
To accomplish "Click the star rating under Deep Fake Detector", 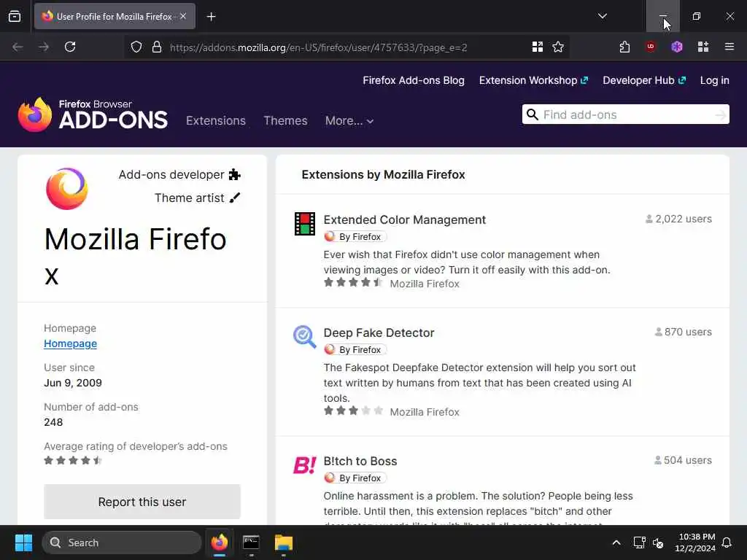I will [353, 411].
